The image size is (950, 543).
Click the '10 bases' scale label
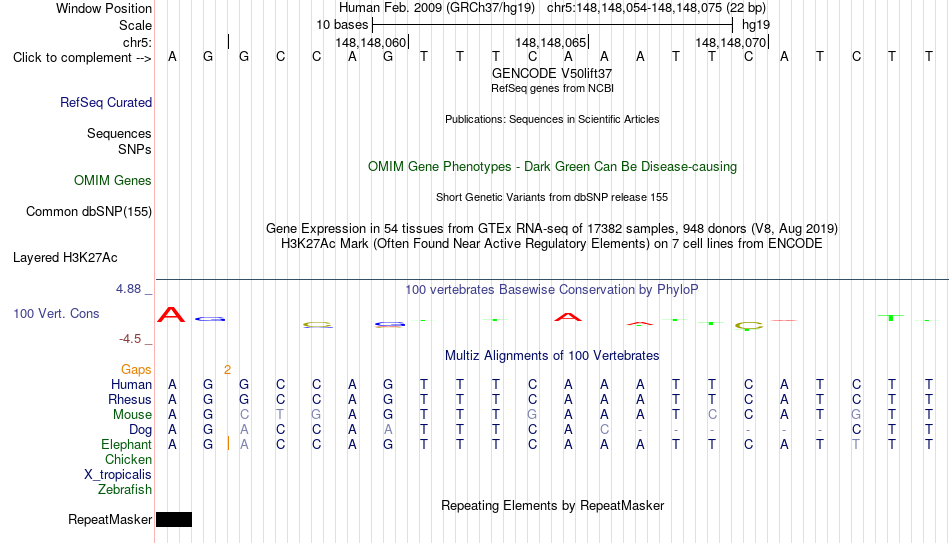point(342,25)
